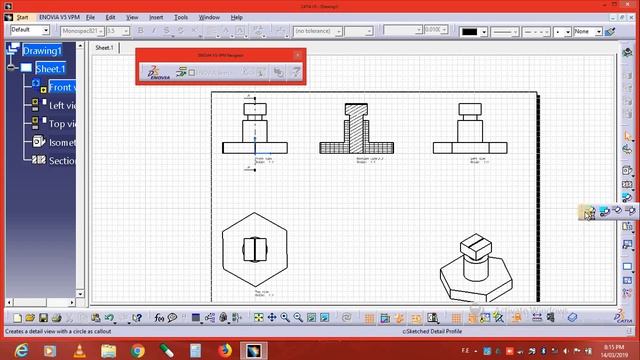Open the line thickness dropdown

tap(515, 31)
